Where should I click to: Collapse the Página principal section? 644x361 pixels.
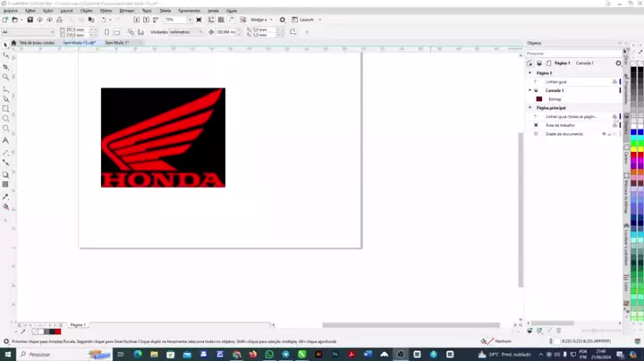530,107
